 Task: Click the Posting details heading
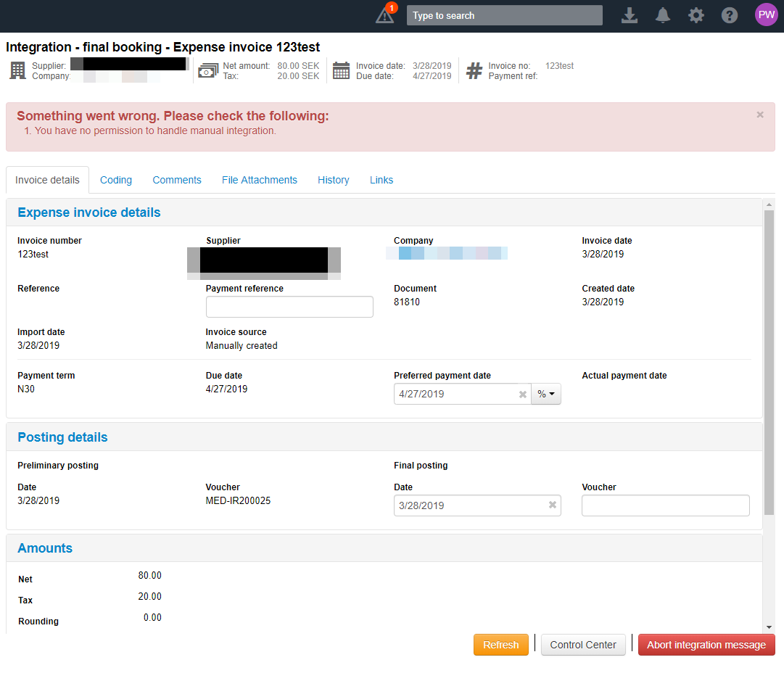[x=62, y=437]
